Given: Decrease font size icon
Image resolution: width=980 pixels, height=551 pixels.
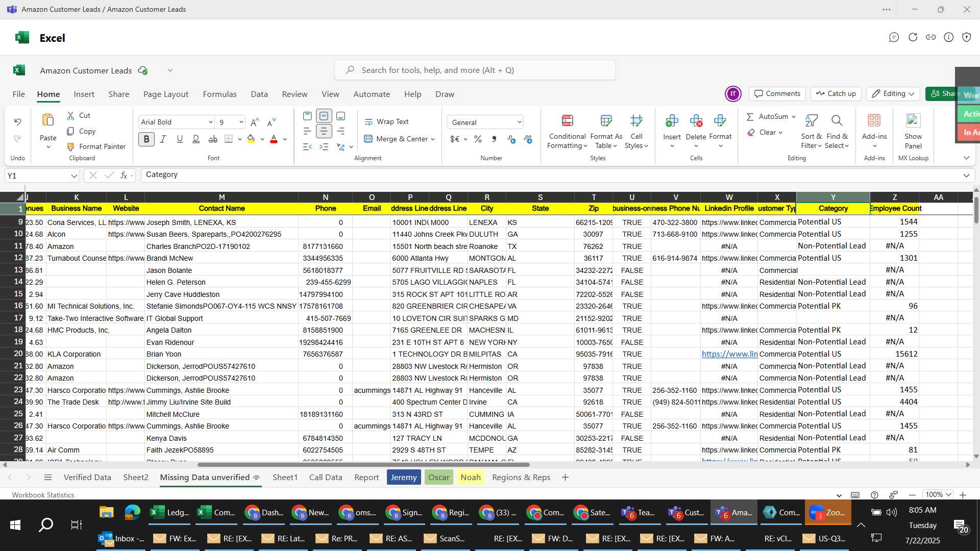Looking at the screenshot, I should tap(272, 122).
